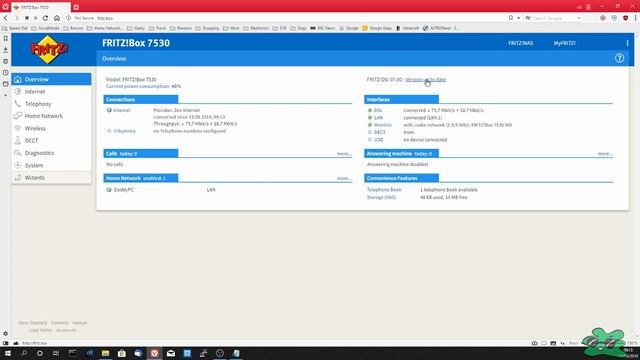The height and width of the screenshot is (360, 640).
Task: Open the Travel bookmarks folder
Action: pyautogui.click(x=158, y=28)
